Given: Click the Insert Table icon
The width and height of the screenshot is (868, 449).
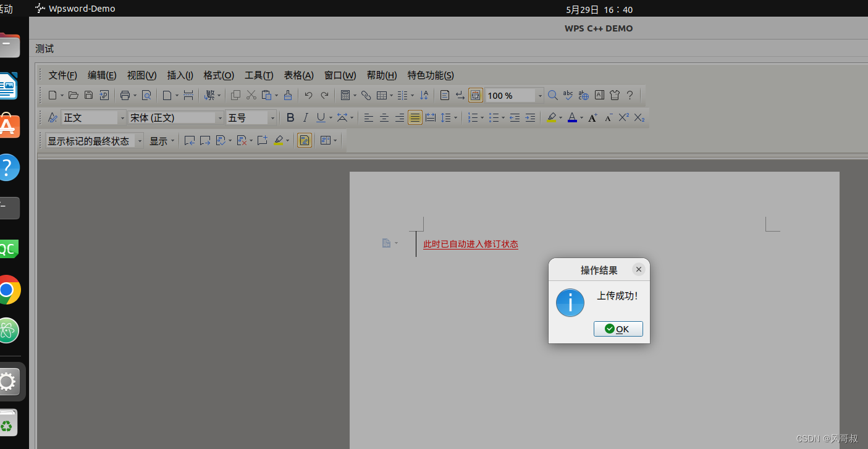Looking at the screenshot, I should tap(382, 95).
